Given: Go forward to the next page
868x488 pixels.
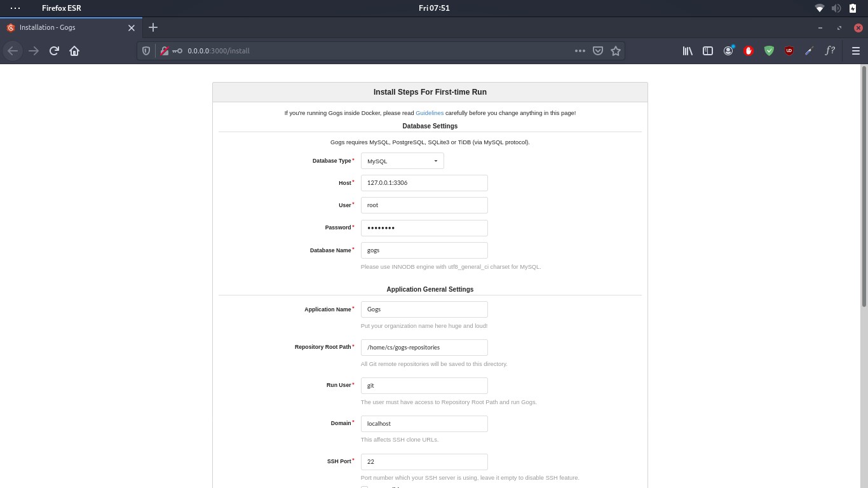Looking at the screenshot, I should point(34,51).
